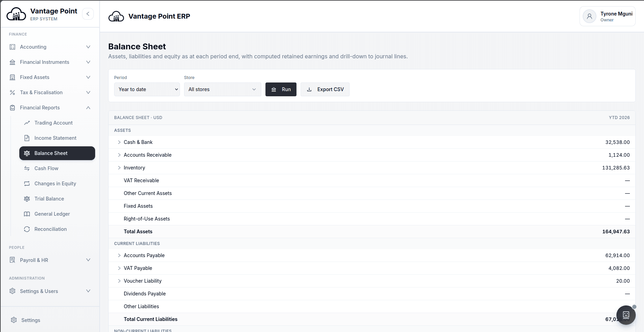Click the Tax & Fiscalisation percent icon

[12, 92]
